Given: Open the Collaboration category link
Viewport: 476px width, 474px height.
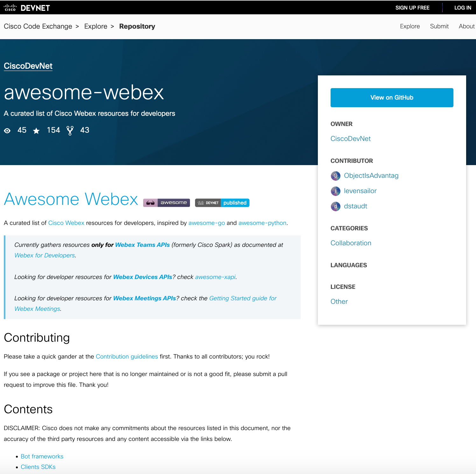Looking at the screenshot, I should coord(351,243).
